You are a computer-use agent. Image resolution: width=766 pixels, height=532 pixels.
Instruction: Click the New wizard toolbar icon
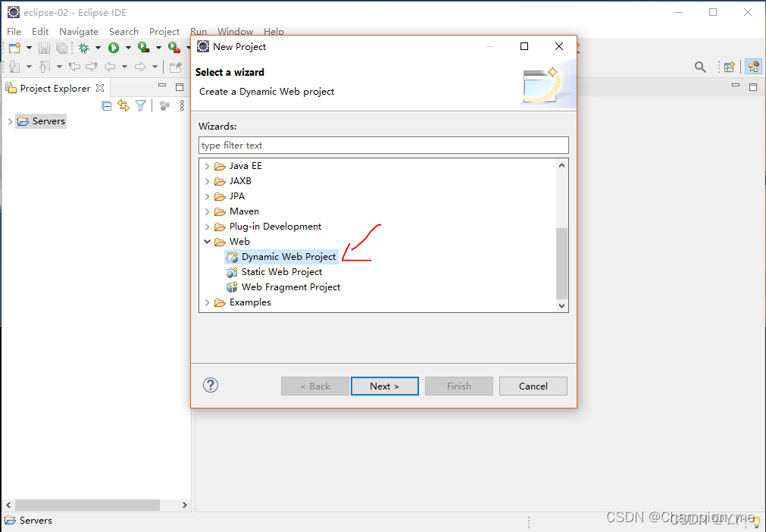[x=14, y=48]
